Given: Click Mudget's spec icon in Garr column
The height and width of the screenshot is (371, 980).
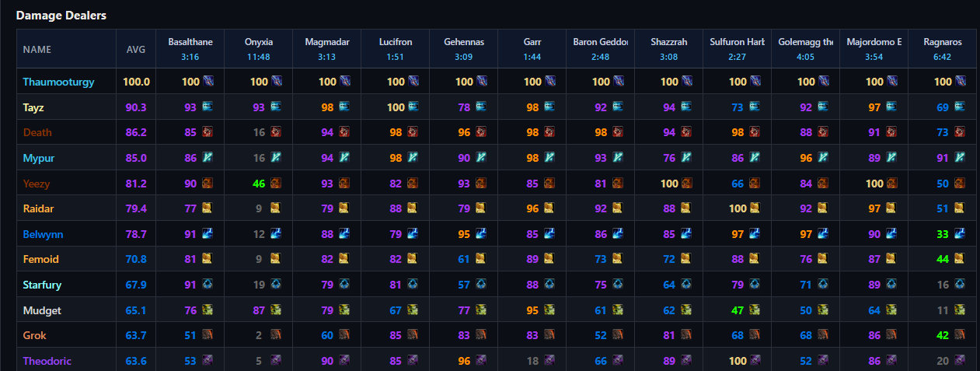Looking at the screenshot, I should [x=549, y=310].
